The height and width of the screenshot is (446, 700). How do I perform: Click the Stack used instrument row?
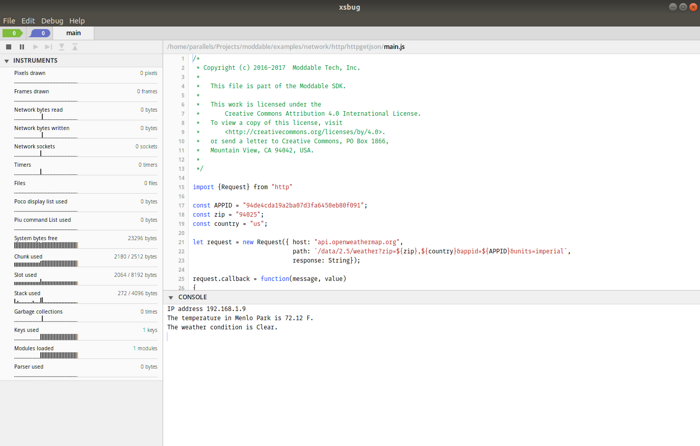[85, 296]
